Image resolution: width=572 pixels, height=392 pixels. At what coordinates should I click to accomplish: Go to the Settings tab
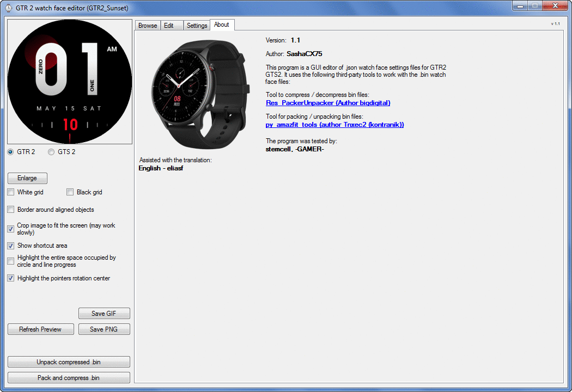click(x=197, y=26)
